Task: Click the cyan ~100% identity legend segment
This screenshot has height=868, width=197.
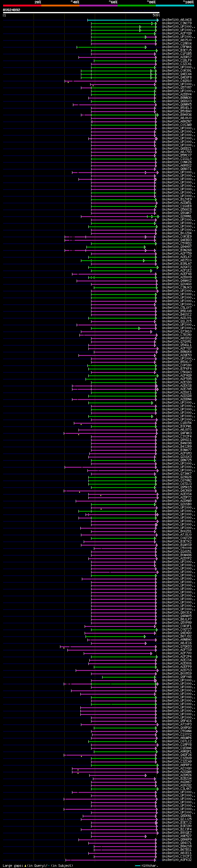Action: coord(175,6)
